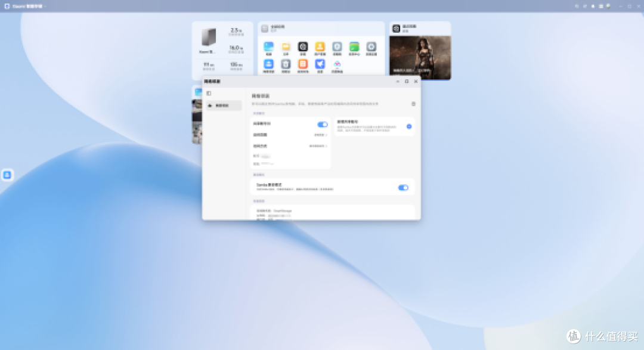The image size is (644, 350).
Task: Click the second icon in top-right toolbar
Action: pyautogui.click(x=585, y=6)
